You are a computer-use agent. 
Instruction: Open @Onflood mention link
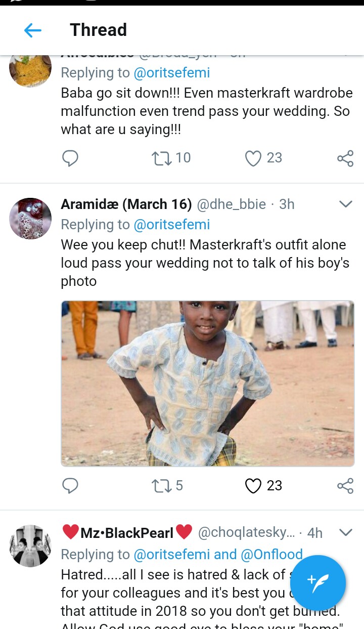tap(271, 554)
